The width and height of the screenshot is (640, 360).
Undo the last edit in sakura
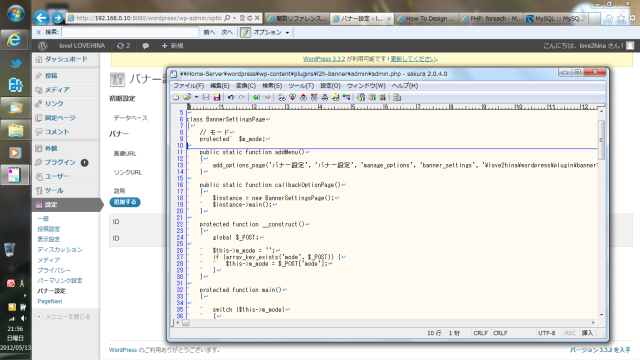[x=231, y=97]
